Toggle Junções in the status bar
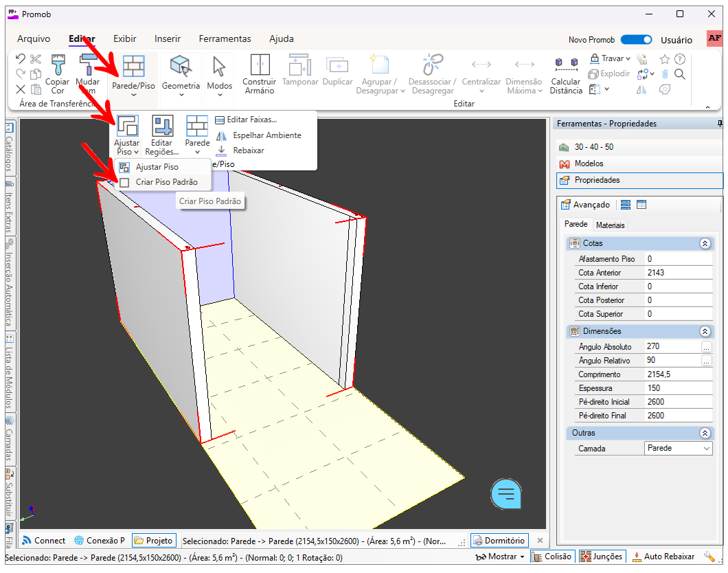The height and width of the screenshot is (573, 728). pyautogui.click(x=602, y=557)
